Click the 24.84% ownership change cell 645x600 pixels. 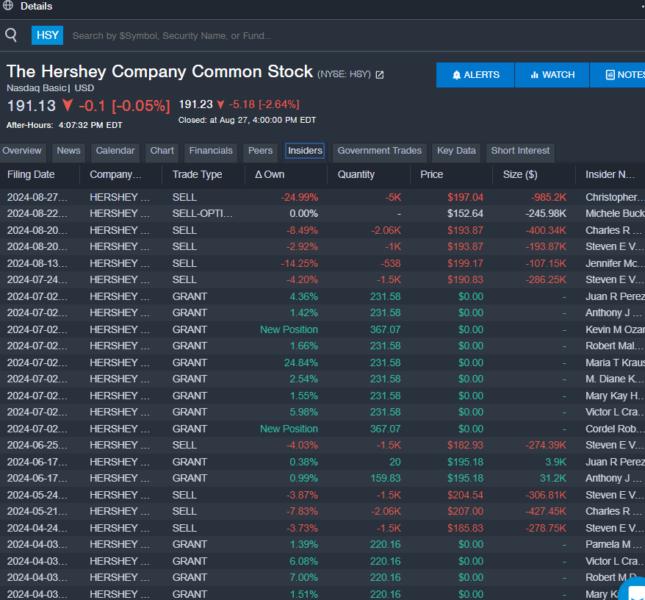[x=301, y=363]
